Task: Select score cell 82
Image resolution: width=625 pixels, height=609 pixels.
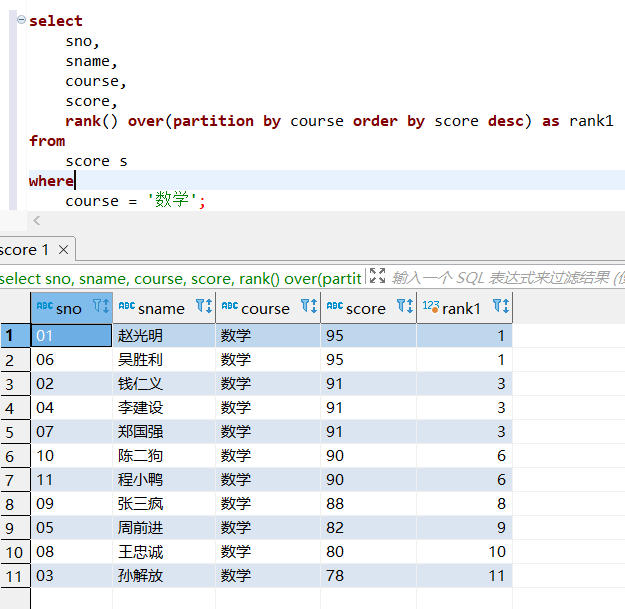Action: (369, 528)
